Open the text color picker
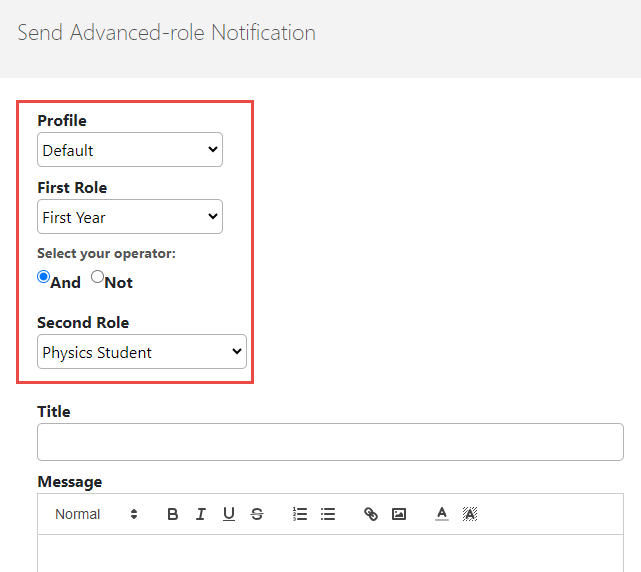The image size is (641, 572). [x=442, y=514]
